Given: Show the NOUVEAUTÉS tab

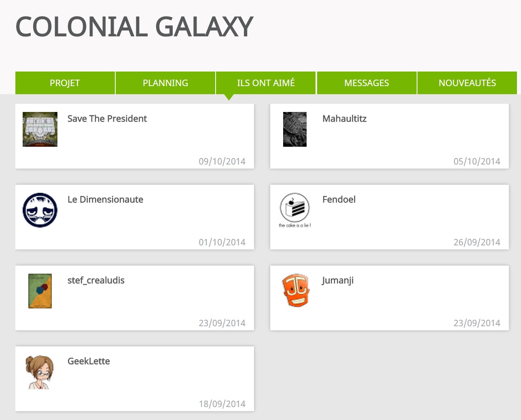Looking at the screenshot, I should pyautogui.click(x=467, y=83).
